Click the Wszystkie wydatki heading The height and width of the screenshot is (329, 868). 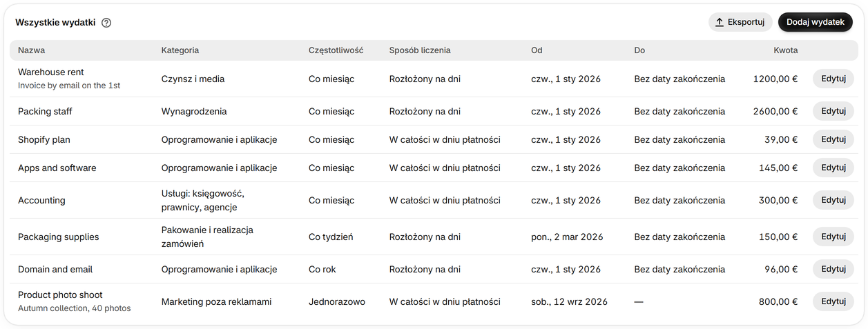point(55,22)
